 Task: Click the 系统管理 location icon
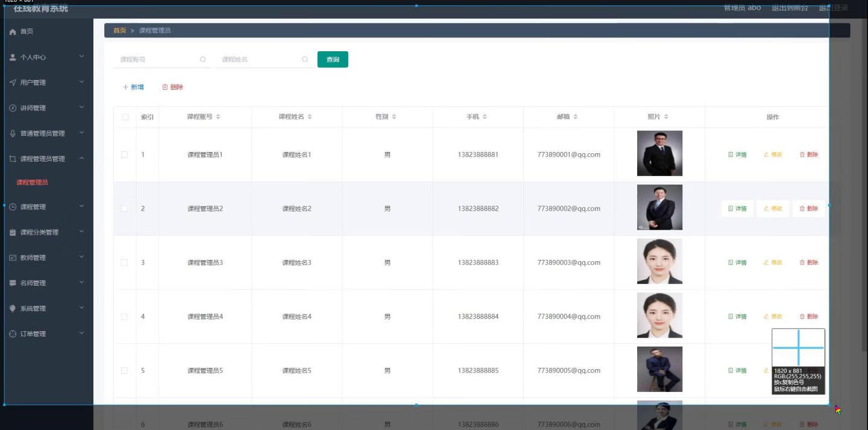[x=13, y=308]
